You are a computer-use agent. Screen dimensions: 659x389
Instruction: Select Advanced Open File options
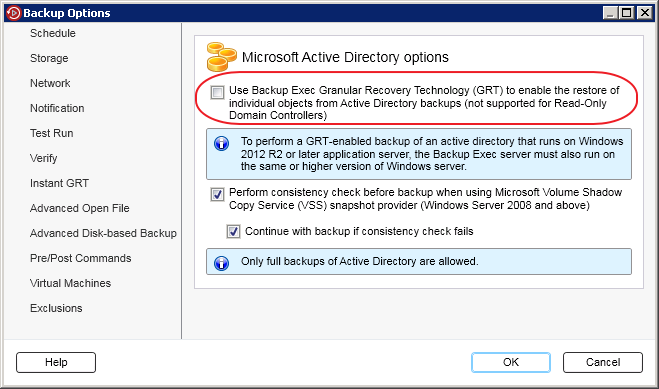79,208
